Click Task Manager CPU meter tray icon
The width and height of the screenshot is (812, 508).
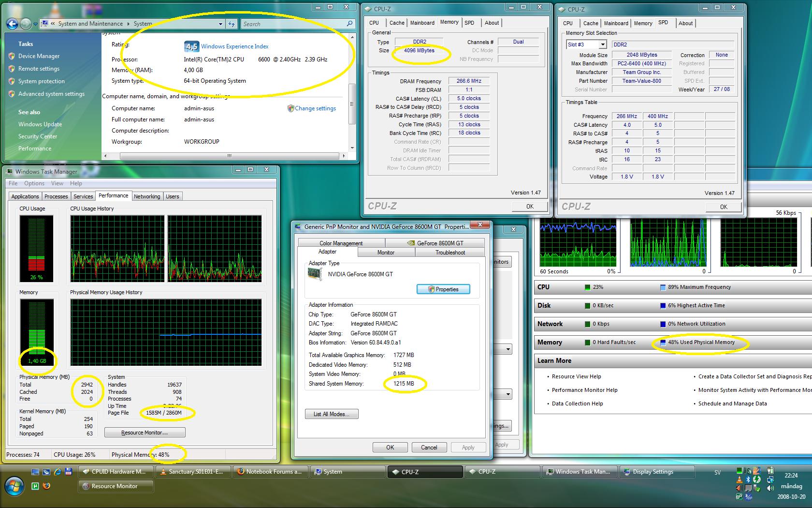739,471
